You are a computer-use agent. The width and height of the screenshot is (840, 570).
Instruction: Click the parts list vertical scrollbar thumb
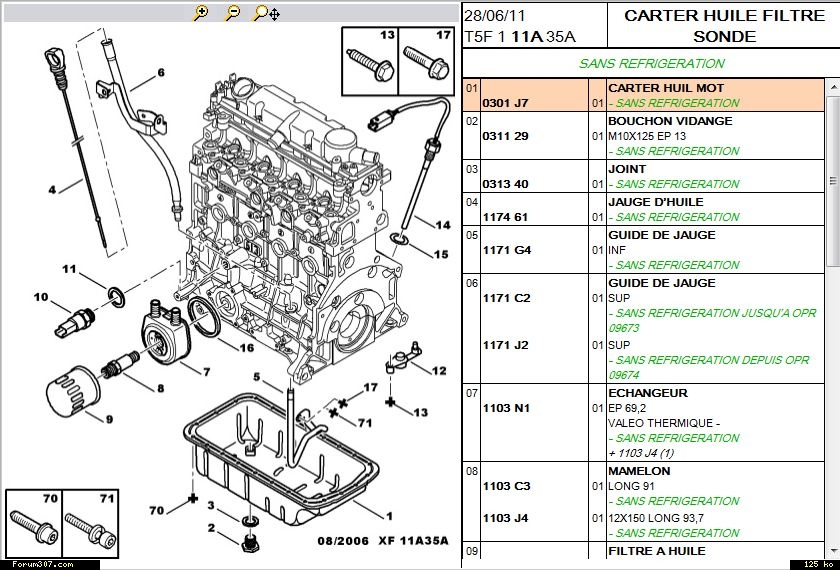tap(833, 180)
